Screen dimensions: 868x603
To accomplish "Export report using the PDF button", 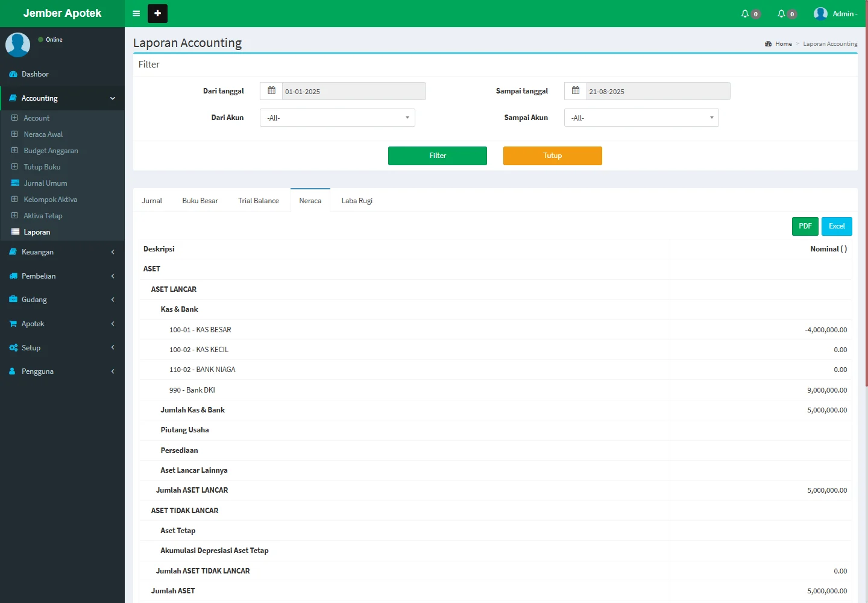I will pyautogui.click(x=805, y=226).
